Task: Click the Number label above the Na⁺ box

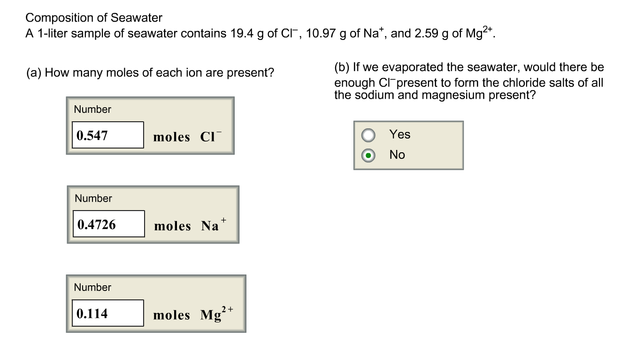Action: pyautogui.click(x=92, y=198)
